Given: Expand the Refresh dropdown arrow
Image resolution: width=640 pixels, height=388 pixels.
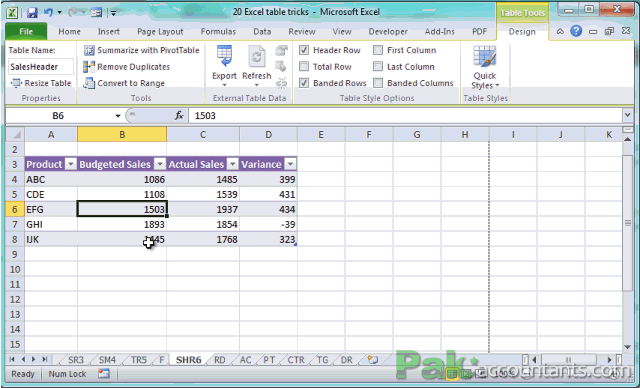Looking at the screenshot, I should [x=256, y=85].
